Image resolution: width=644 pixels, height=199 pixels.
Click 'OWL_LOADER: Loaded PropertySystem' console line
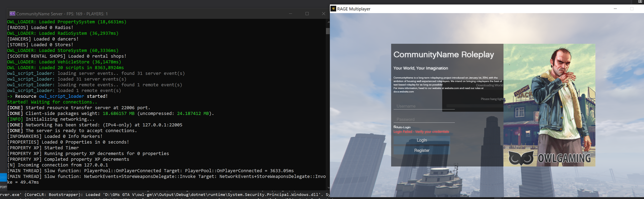[67, 22]
